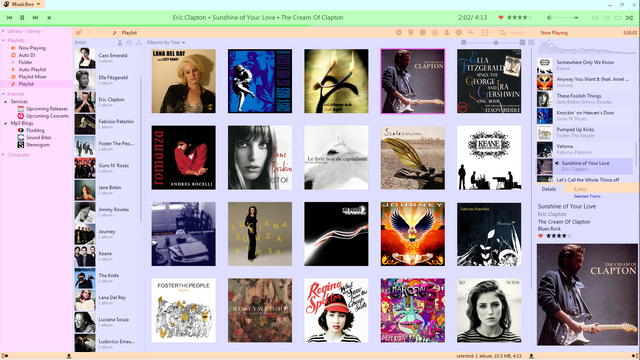
Task: Mute using the speaker volume icon
Action: [x=549, y=18]
